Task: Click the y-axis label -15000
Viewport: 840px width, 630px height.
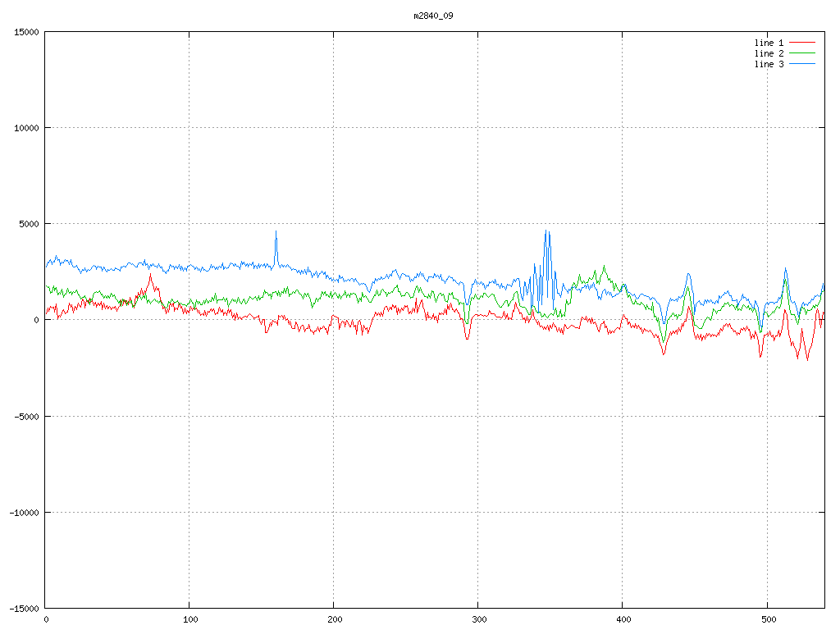Action: [24, 609]
